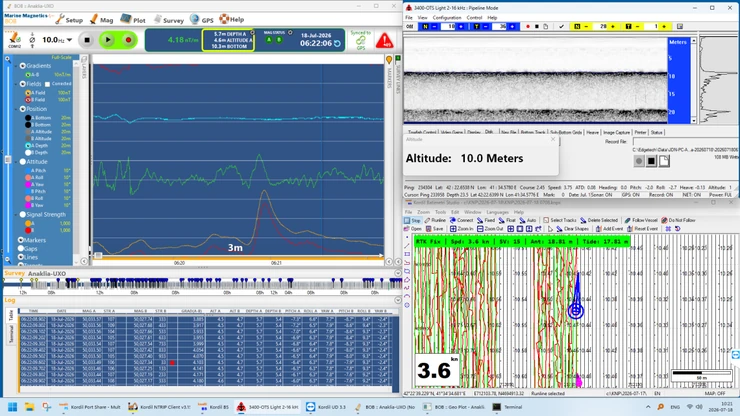Click the Zoom In tool in Bathymetry Studio
This screenshot has width=740, height=416.
[x=461, y=229]
